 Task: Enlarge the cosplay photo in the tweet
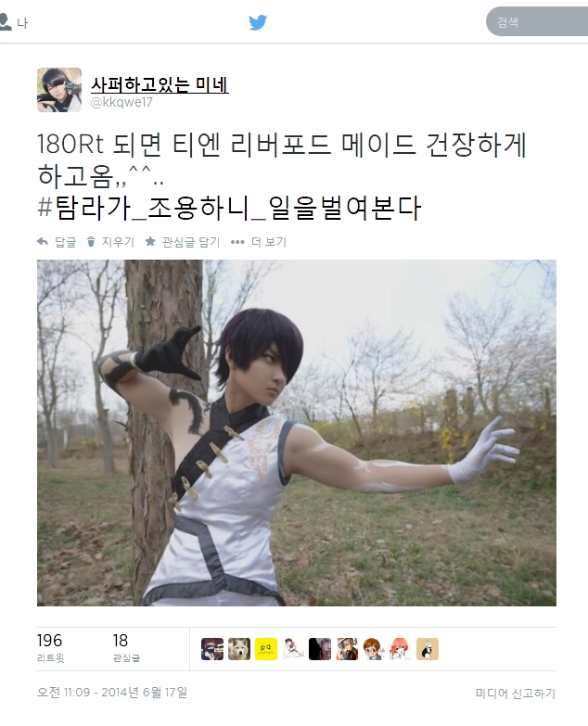(296, 432)
